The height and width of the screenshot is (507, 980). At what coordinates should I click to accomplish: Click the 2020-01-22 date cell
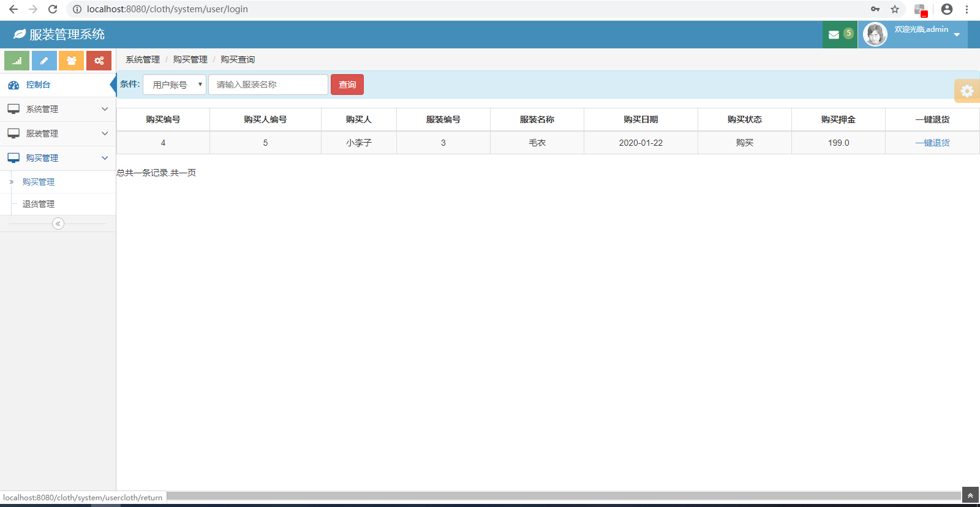coord(641,143)
